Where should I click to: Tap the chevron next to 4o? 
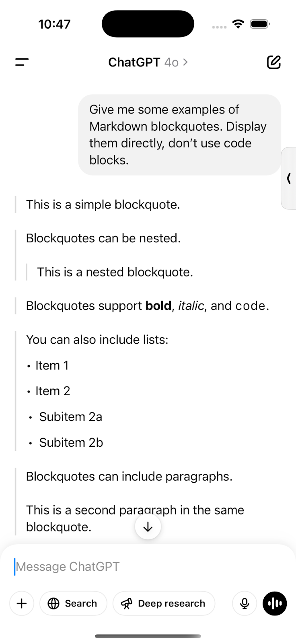tap(185, 62)
